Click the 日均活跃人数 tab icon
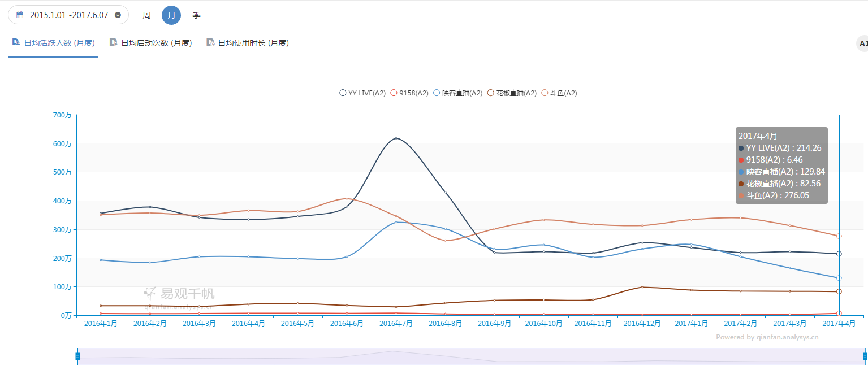The height and width of the screenshot is (370, 868). (16, 42)
